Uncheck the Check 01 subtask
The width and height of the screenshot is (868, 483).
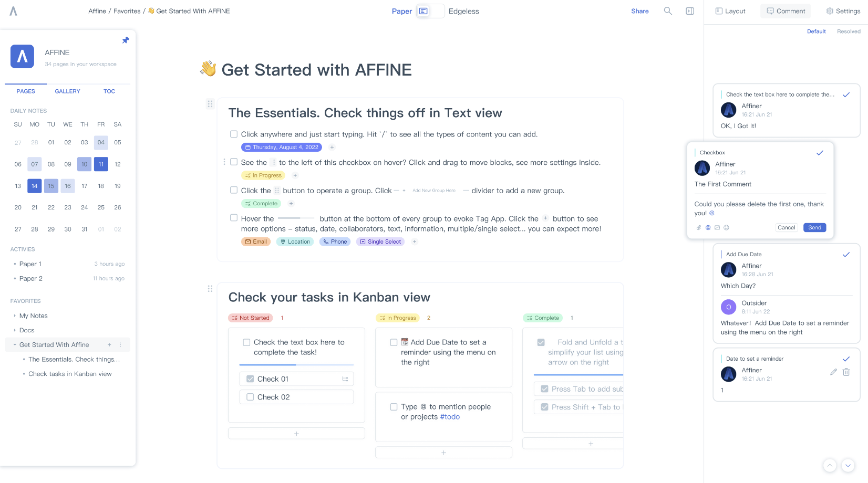point(250,379)
